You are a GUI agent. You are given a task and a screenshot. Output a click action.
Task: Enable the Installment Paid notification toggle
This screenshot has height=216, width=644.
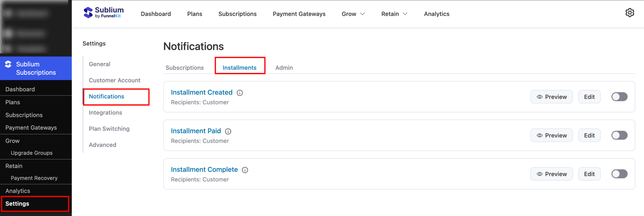tap(619, 135)
